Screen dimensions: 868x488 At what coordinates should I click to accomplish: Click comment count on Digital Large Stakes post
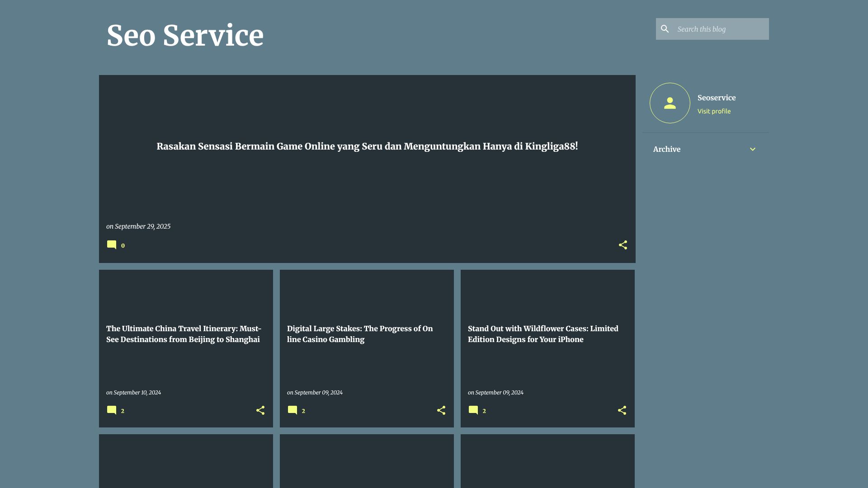pos(303,411)
